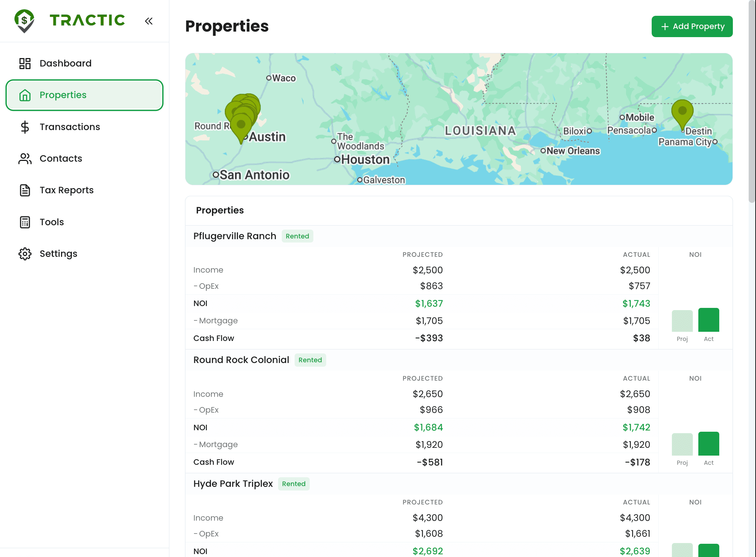Collapse the sidebar using the double chevron
The height and width of the screenshot is (557, 756).
point(149,21)
